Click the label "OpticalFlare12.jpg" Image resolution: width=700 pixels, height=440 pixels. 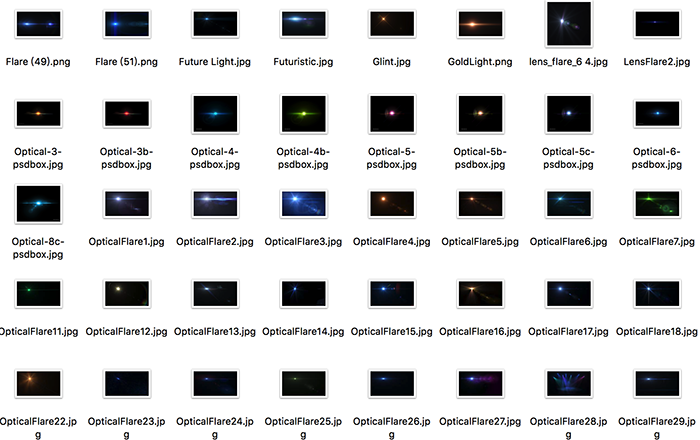[x=126, y=332]
